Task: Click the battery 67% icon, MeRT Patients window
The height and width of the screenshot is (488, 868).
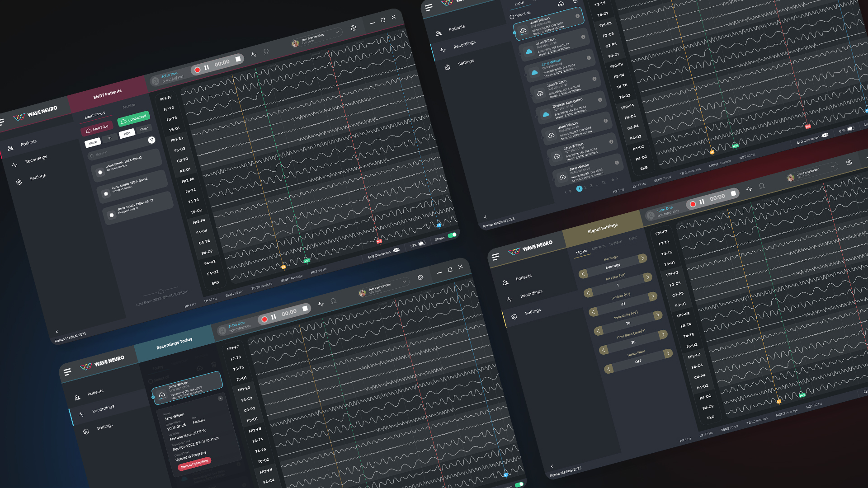Action: pos(422,244)
